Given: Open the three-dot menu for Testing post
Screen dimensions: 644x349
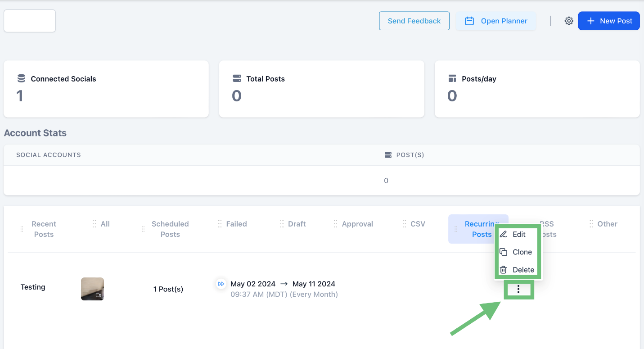Looking at the screenshot, I should tap(518, 289).
